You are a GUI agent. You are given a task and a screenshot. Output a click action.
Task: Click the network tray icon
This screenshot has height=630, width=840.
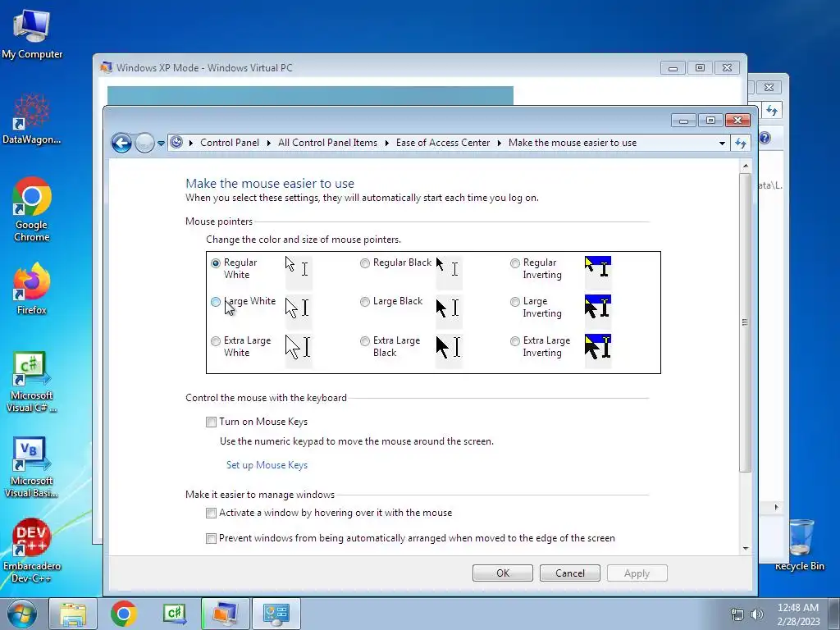[x=737, y=614]
